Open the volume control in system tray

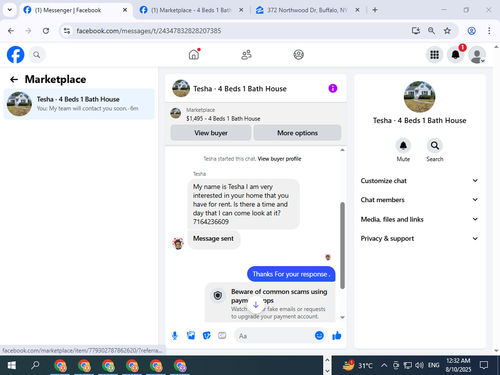(419, 366)
